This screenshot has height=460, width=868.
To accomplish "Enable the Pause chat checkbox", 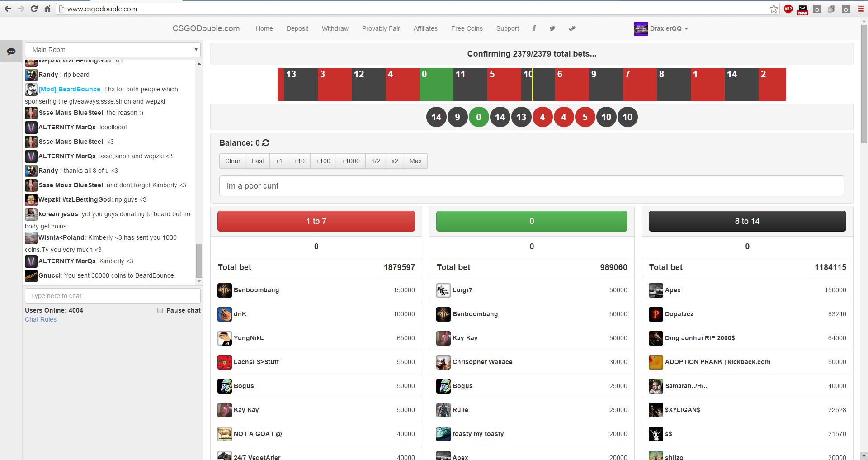I will 160,310.
